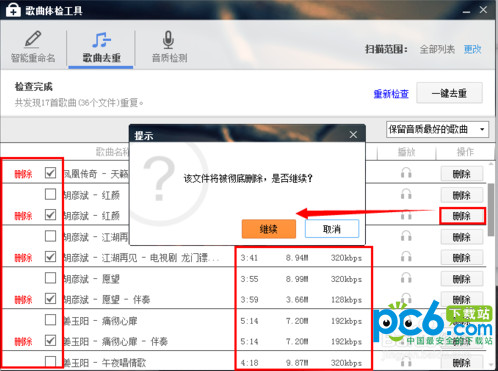498x371 pixels.
Task: Click the song list vertical scrollbar thumb
Action: coord(491,209)
